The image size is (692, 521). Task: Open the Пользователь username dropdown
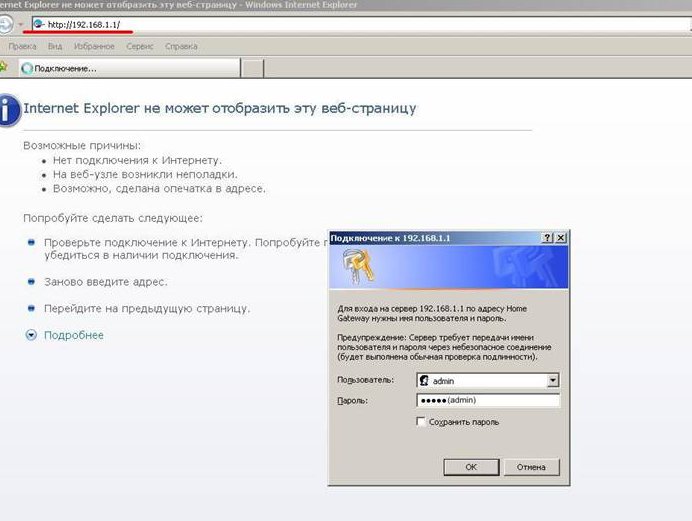[552, 381]
